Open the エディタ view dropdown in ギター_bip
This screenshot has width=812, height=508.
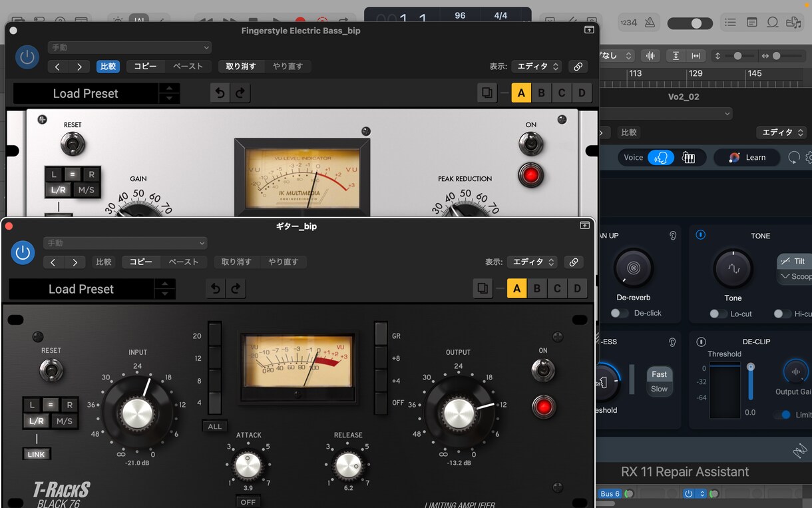[x=534, y=262]
